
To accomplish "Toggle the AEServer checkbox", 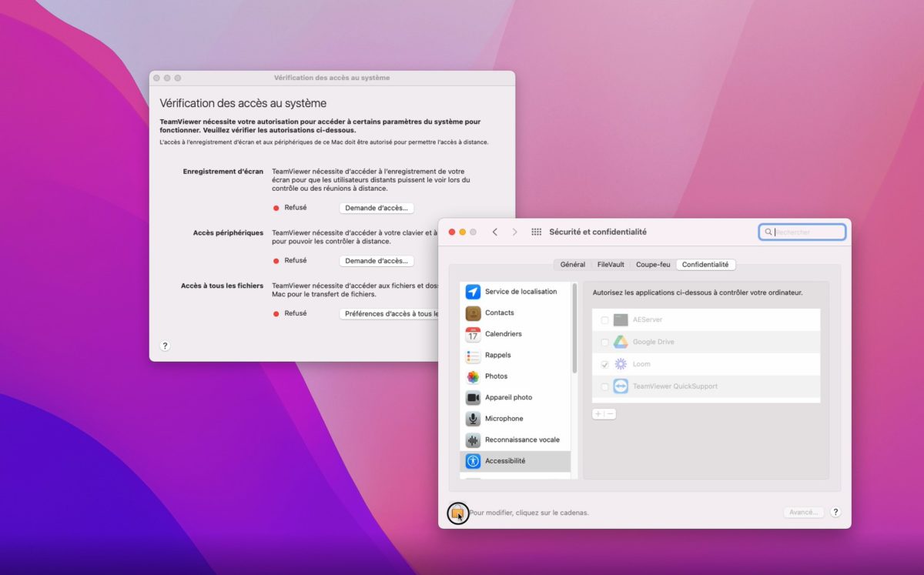I will (604, 320).
